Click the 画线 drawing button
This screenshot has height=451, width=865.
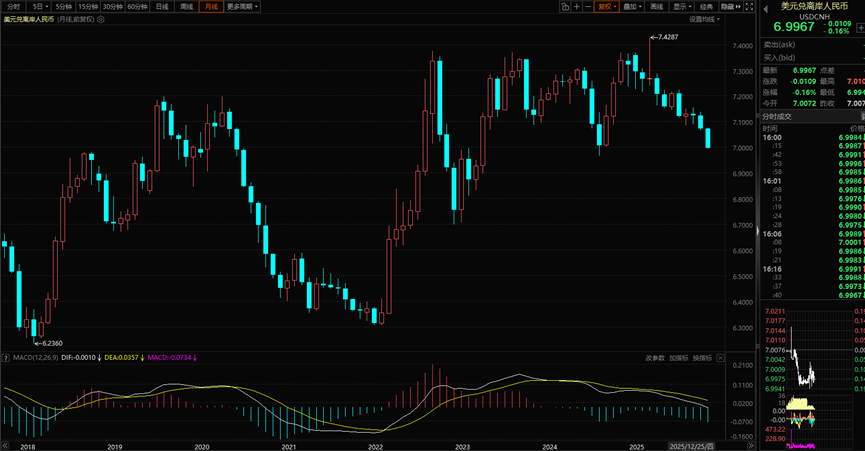[656, 6]
